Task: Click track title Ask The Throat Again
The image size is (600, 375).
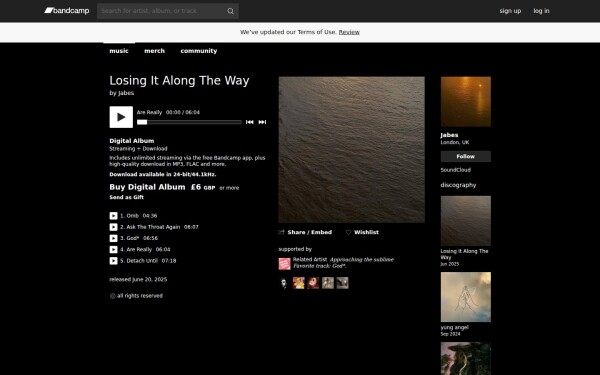Action: [153, 227]
